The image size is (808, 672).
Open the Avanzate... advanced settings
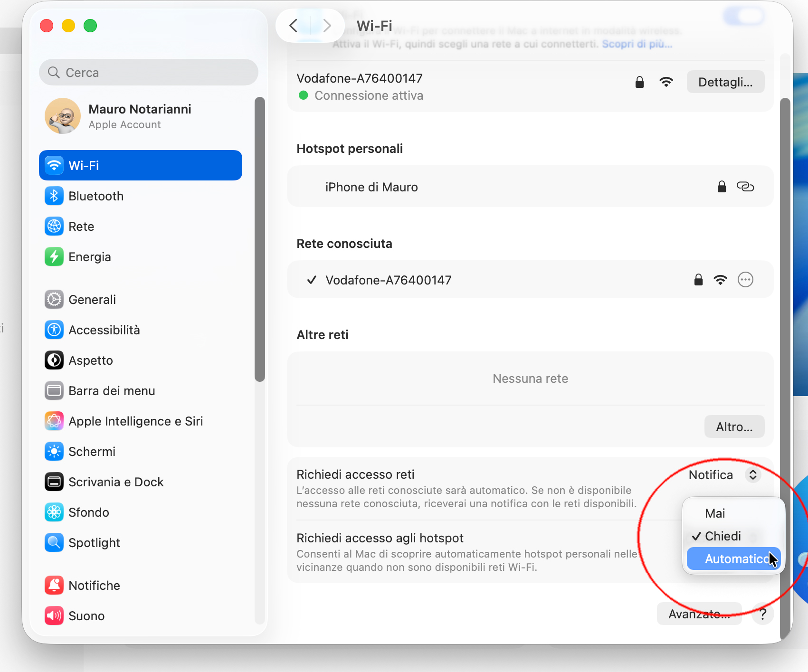pyautogui.click(x=699, y=614)
